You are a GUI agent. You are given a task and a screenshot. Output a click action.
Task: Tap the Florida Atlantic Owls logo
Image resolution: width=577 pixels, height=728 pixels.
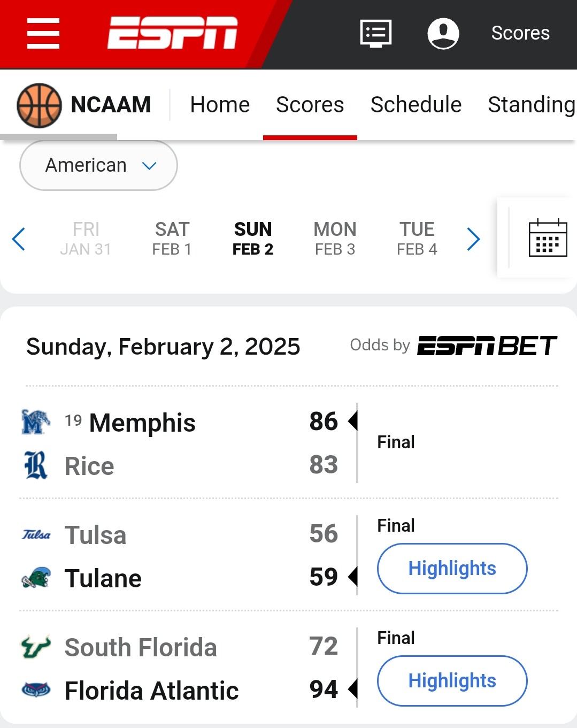pos(36,690)
